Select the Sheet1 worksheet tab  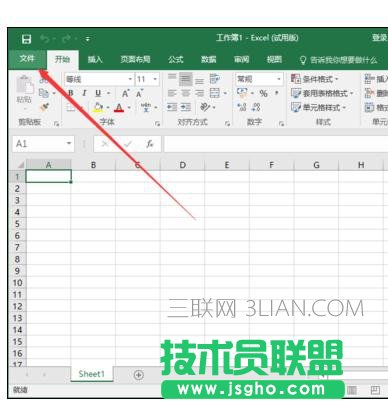[92, 374]
